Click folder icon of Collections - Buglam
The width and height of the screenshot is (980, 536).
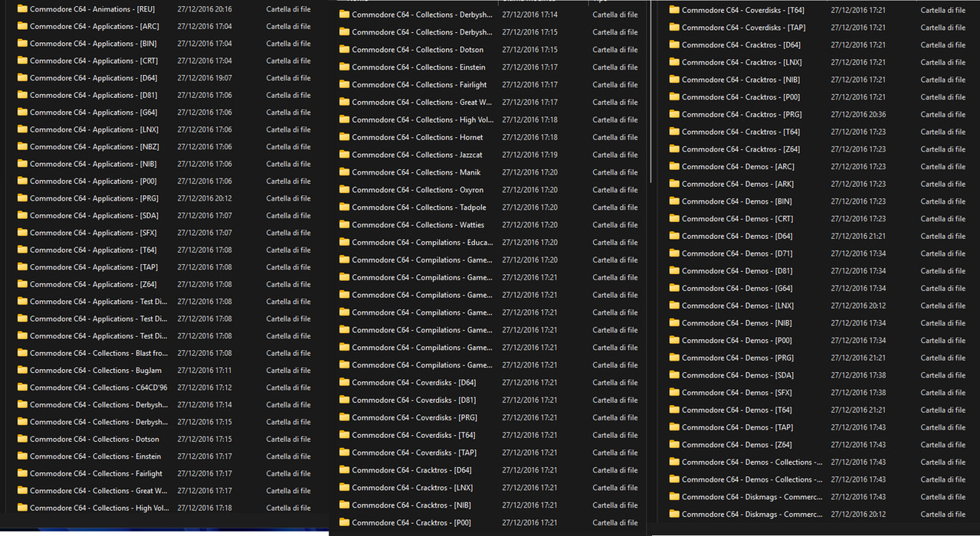[x=22, y=371]
